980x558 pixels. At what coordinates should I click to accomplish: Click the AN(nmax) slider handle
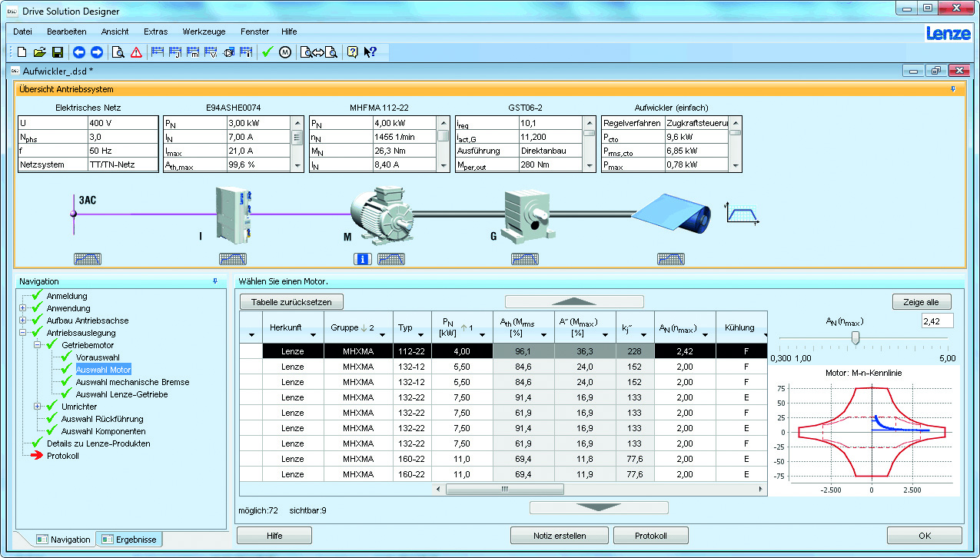855,339
